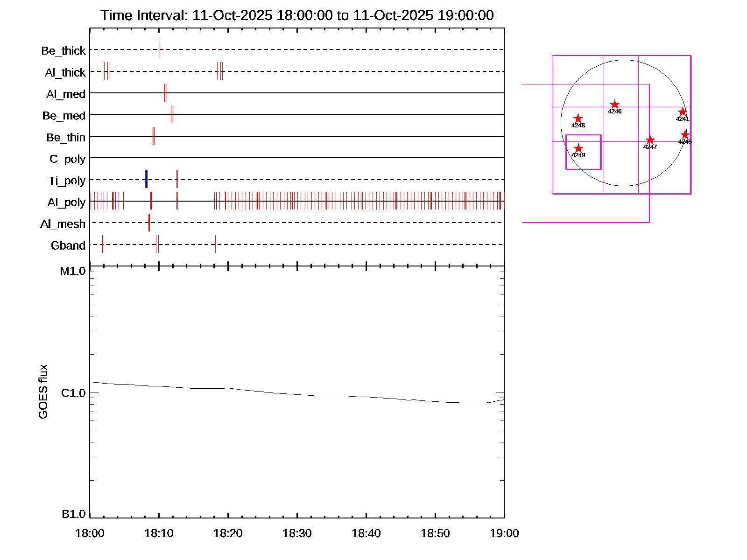
Task: Select the star marker for region 4241
Action: click(683, 112)
